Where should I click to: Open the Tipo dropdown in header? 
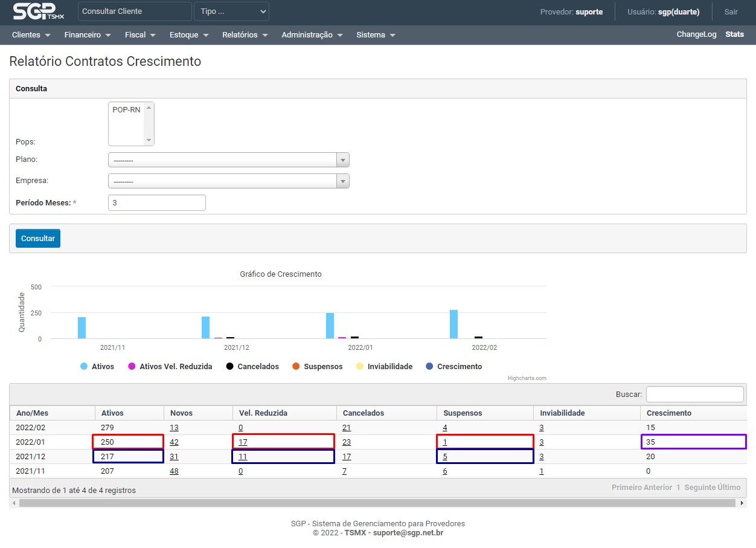coord(231,11)
